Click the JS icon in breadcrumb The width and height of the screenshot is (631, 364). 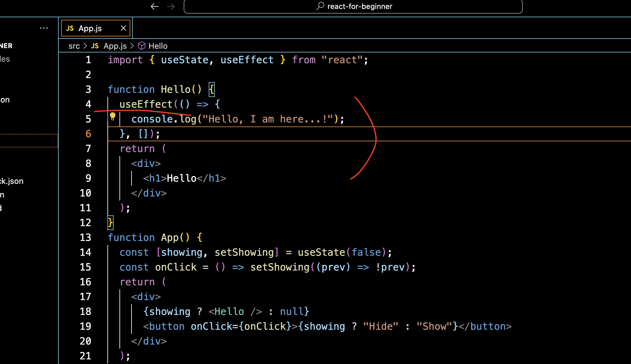click(95, 46)
